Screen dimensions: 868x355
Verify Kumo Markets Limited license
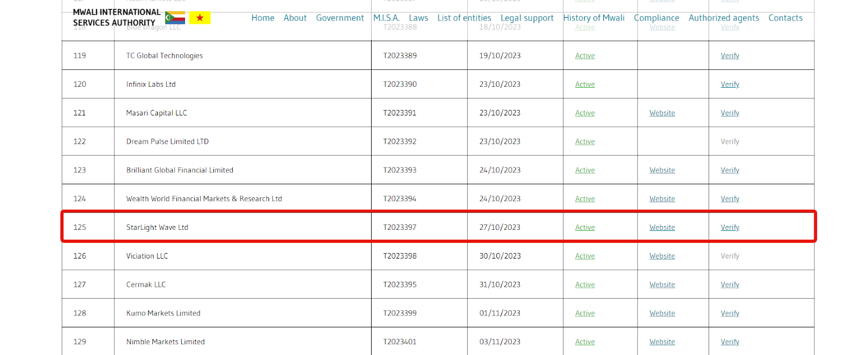(x=730, y=313)
